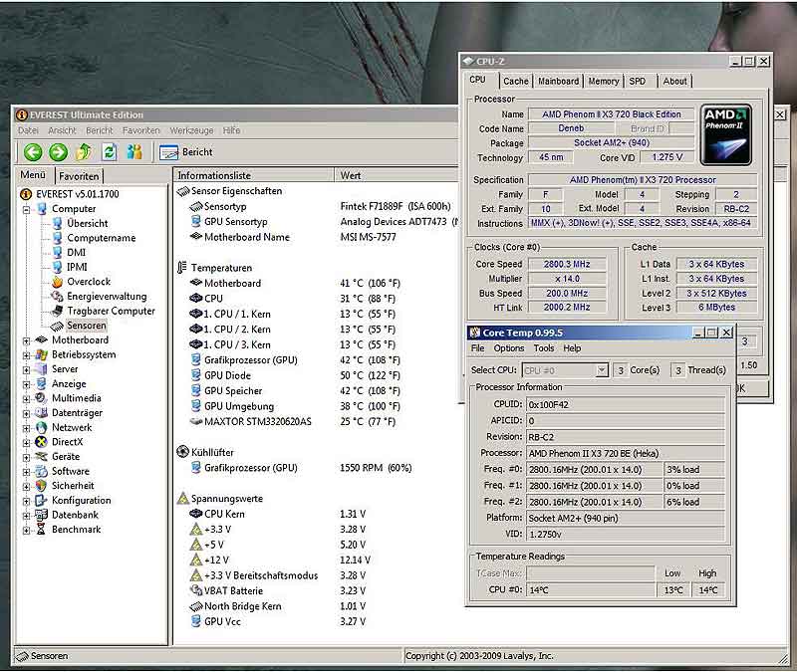This screenshot has height=672, width=797.
Task: Expand the Netzwerk tree node
Action: click(26, 428)
